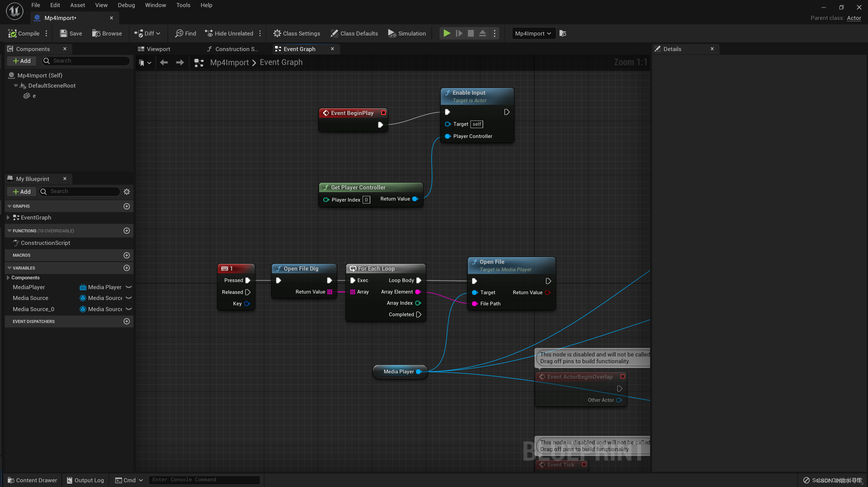Switch to the Viewport tab
The width and height of the screenshot is (868, 487).
click(x=154, y=49)
